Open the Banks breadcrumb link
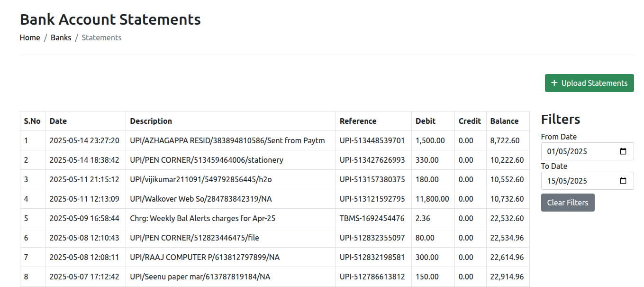The height and width of the screenshot is (287, 644). point(61,37)
